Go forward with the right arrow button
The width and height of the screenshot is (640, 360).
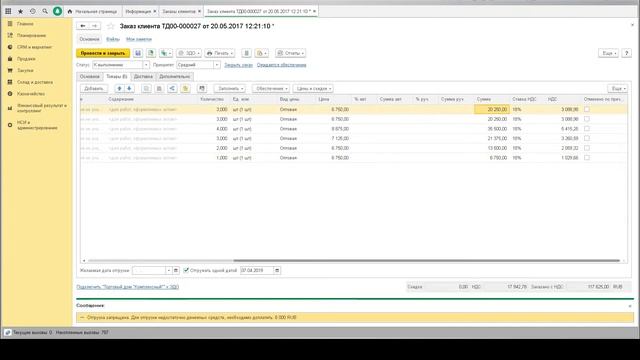pyautogui.click(x=95, y=26)
